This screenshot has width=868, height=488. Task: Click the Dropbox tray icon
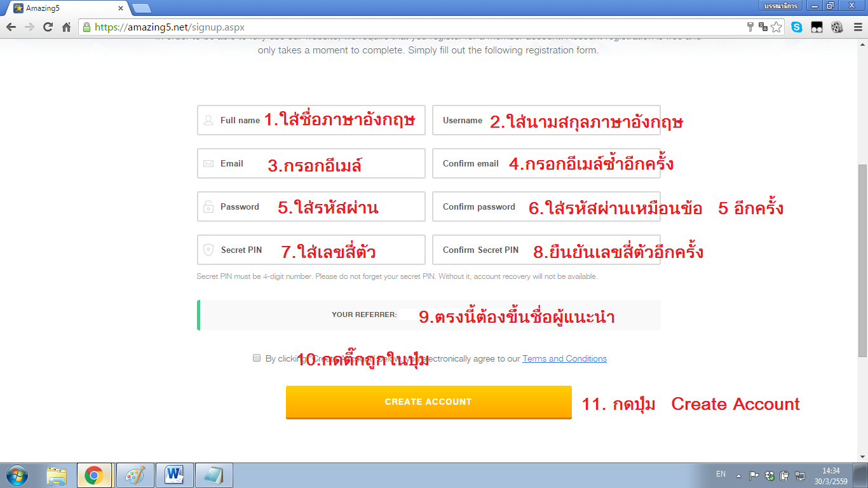pyautogui.click(x=770, y=475)
